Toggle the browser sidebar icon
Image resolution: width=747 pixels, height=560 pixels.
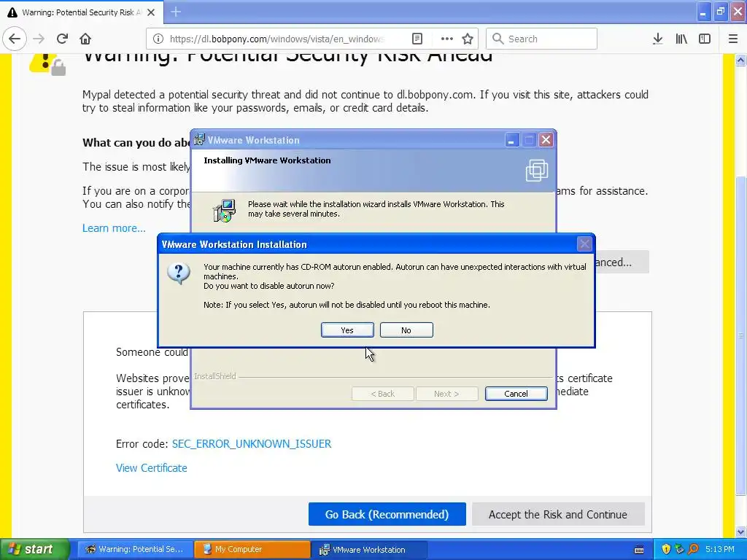[x=705, y=39]
